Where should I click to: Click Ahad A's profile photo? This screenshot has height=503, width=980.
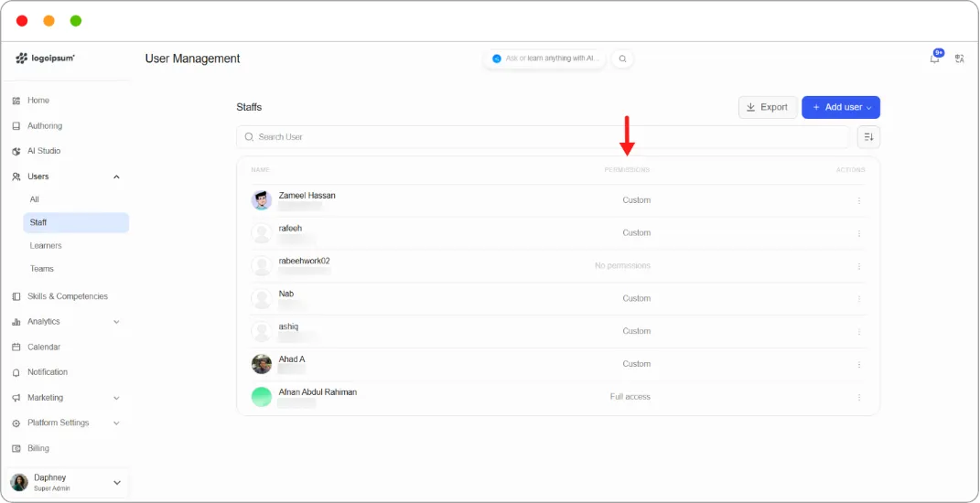(x=262, y=364)
